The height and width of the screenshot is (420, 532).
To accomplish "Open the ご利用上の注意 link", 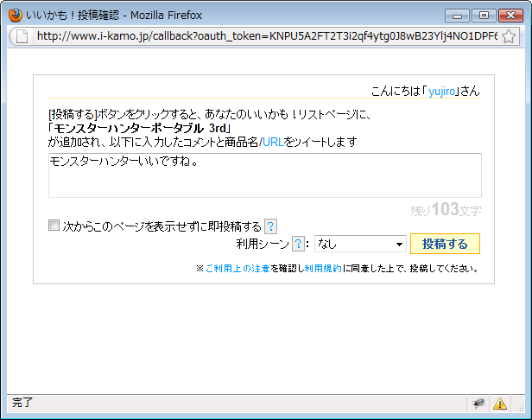I will click(x=237, y=269).
